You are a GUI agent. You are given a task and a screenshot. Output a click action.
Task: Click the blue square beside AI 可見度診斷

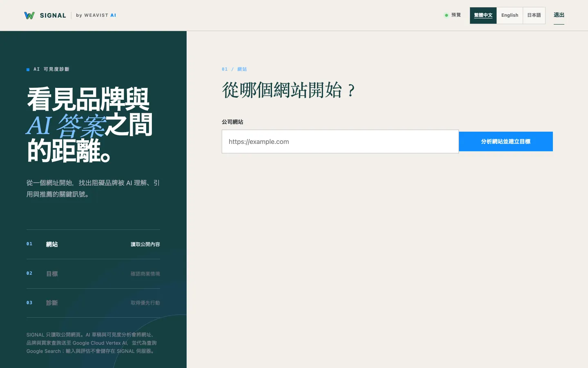click(x=28, y=70)
